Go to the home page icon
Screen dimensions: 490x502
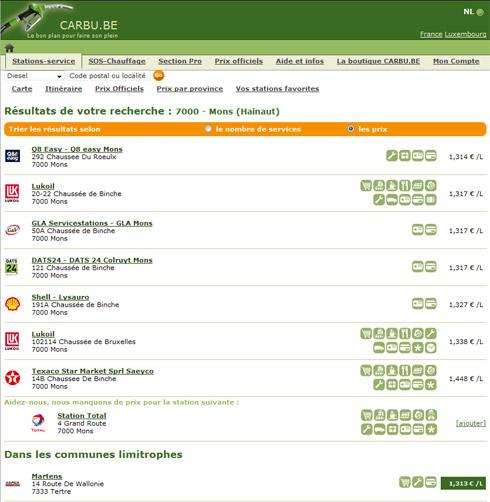click(x=9, y=48)
